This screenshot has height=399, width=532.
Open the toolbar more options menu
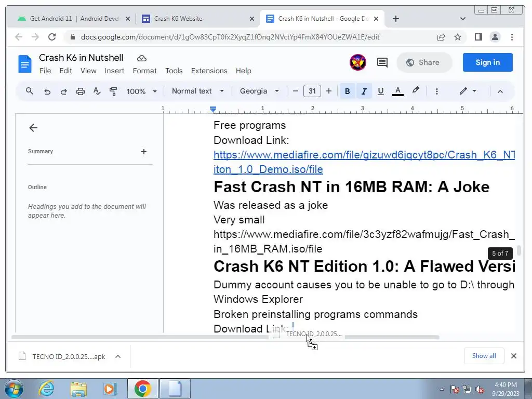(436, 91)
